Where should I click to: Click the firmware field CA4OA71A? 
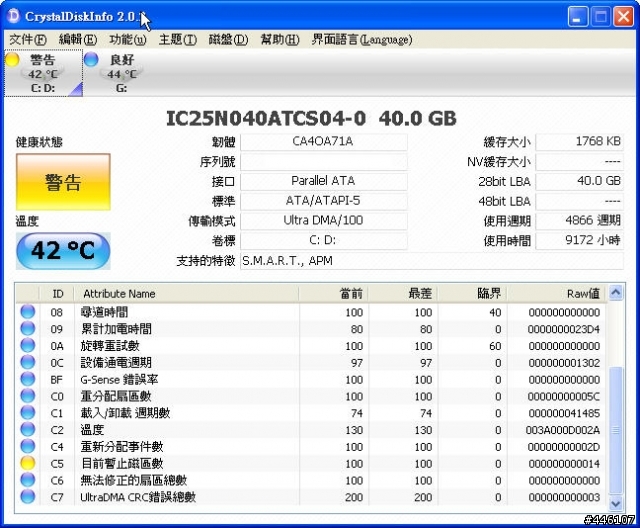pos(324,142)
